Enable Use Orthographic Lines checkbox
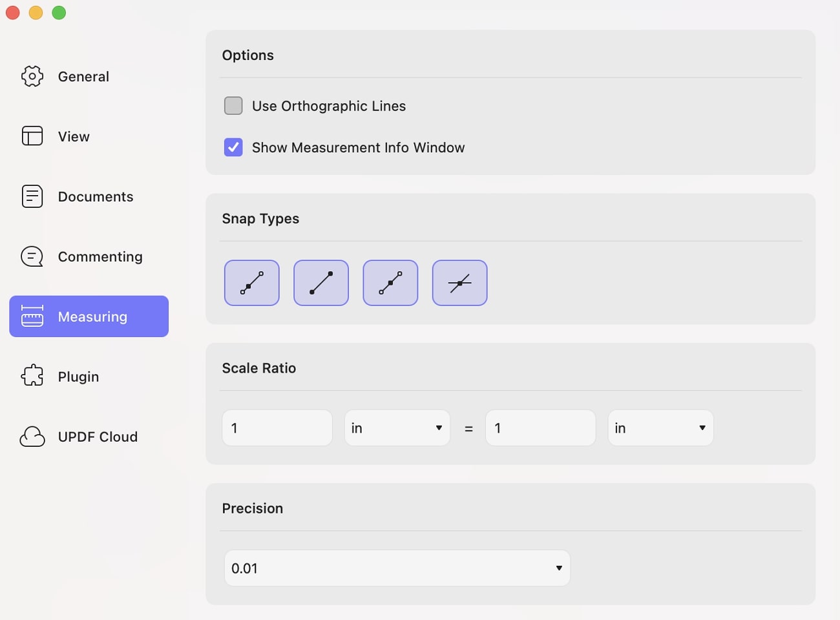 tap(233, 106)
